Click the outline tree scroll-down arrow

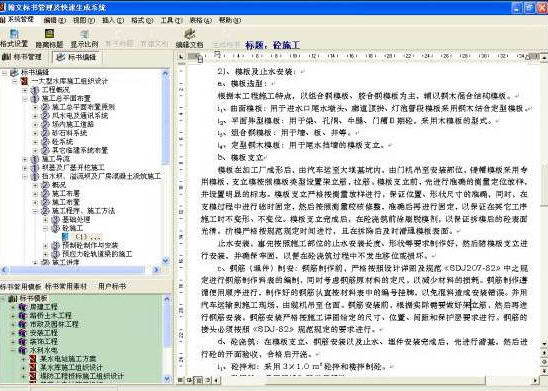tap(166, 261)
